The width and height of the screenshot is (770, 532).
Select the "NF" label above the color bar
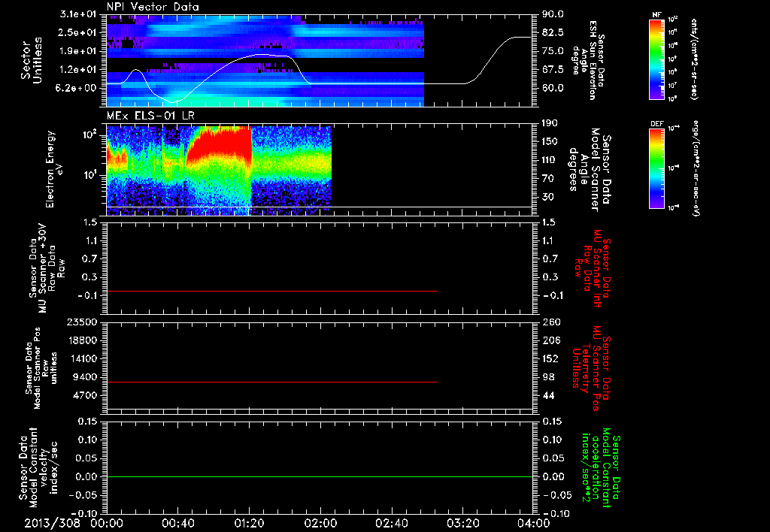(x=656, y=15)
